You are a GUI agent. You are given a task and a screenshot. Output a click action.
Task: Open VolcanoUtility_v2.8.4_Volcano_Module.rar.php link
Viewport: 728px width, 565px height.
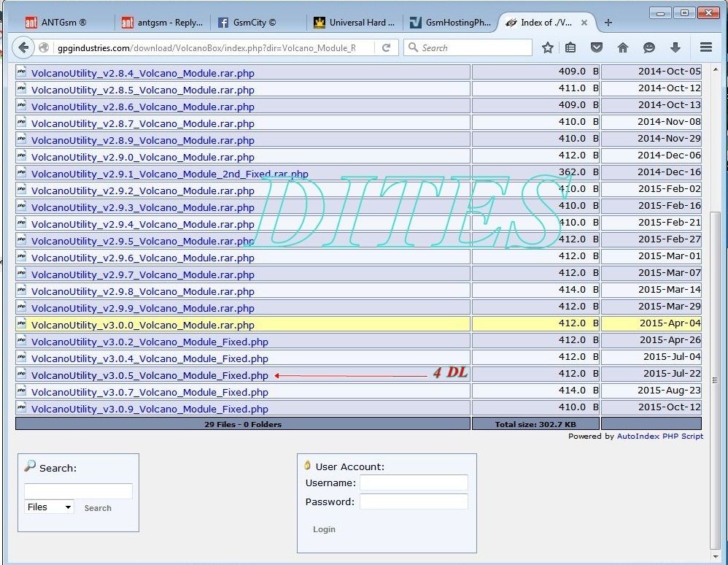point(142,74)
